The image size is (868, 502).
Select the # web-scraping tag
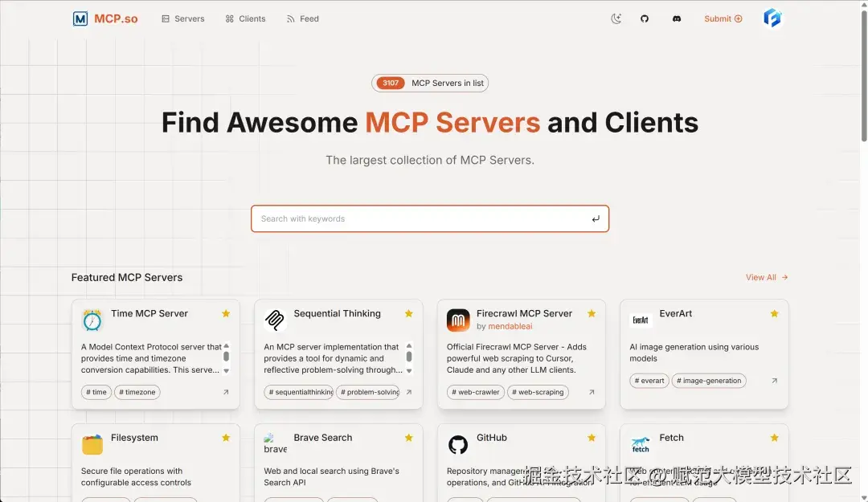(x=538, y=392)
